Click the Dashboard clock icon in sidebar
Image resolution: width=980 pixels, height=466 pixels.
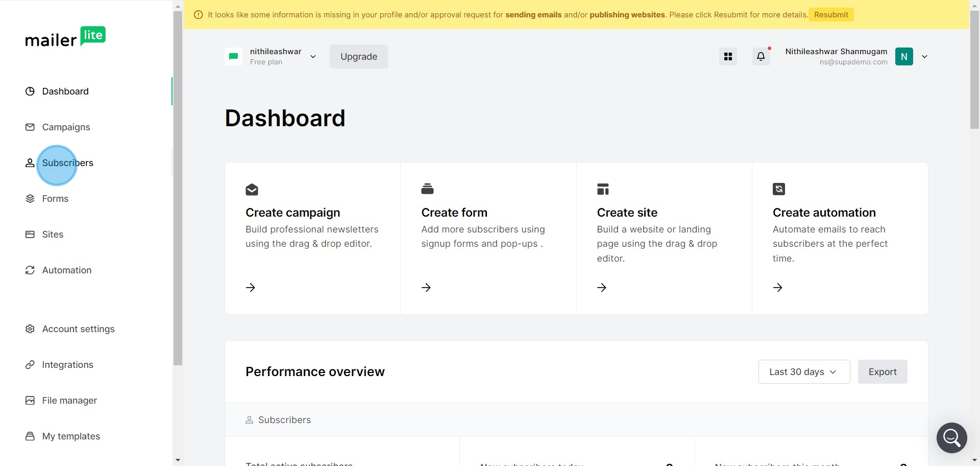point(30,91)
